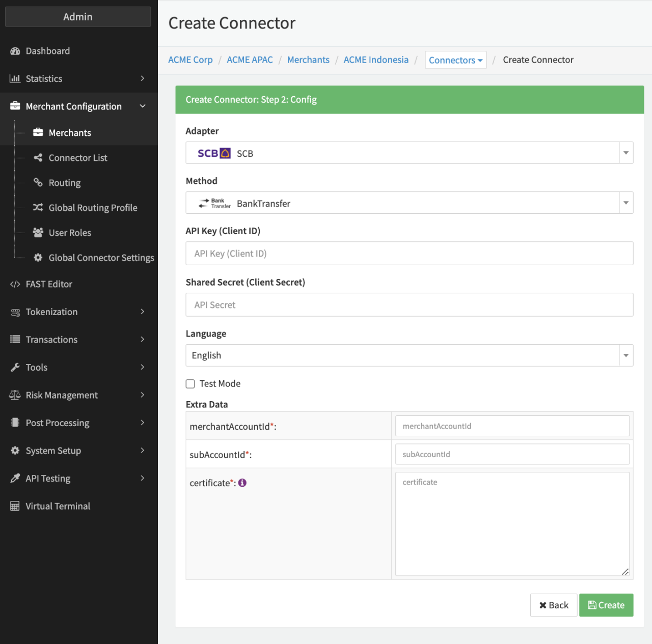Click the Global Routing Profile shuffle icon
The image size is (652, 644).
point(38,207)
